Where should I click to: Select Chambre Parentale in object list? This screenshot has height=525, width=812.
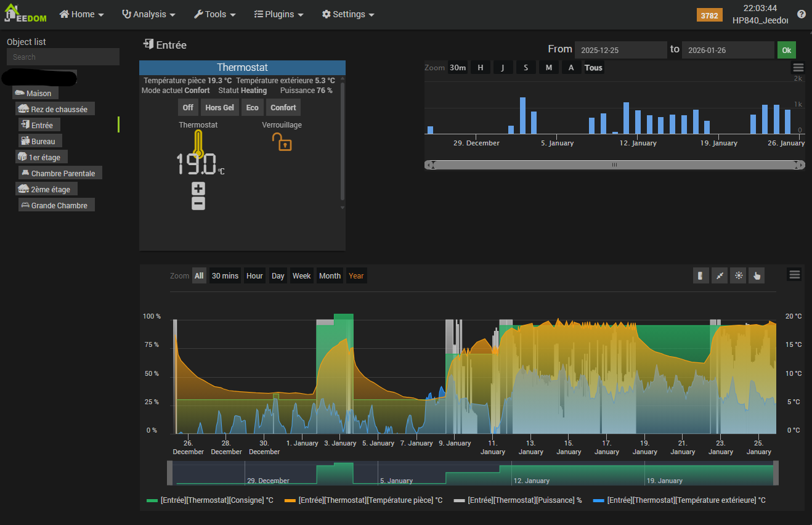[62, 174]
